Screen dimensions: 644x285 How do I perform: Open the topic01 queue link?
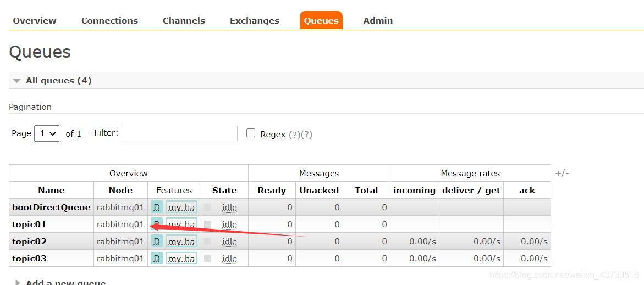29,224
